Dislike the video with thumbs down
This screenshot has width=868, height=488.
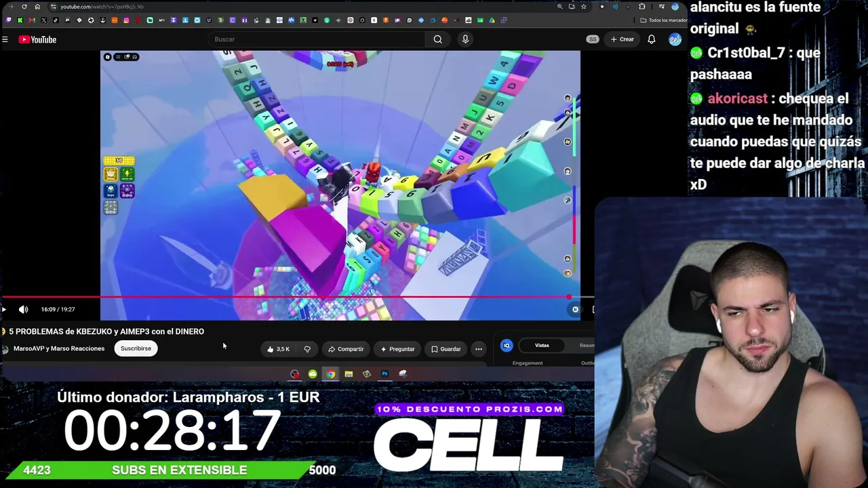(x=307, y=349)
